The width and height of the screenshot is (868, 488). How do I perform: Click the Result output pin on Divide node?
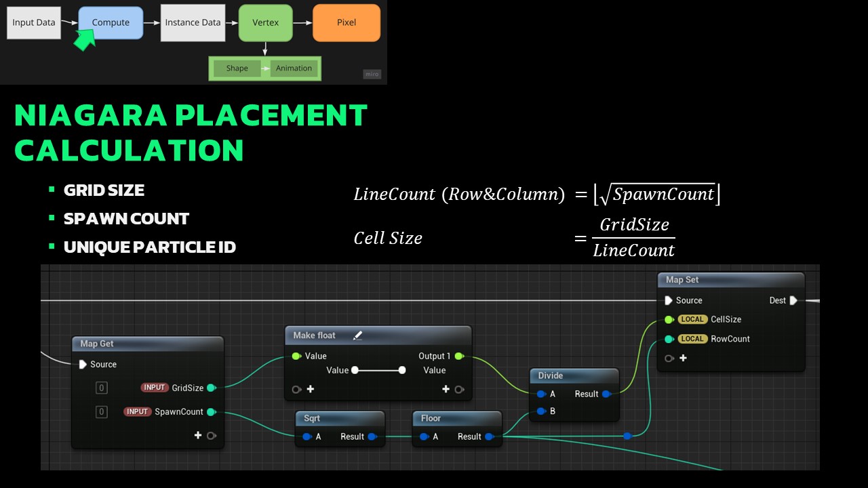pos(606,394)
